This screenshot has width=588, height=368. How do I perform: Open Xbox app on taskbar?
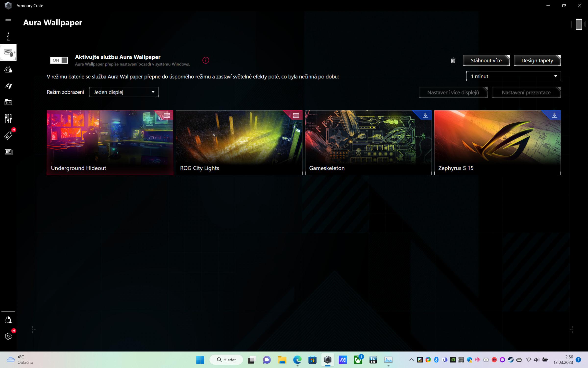coord(358,360)
